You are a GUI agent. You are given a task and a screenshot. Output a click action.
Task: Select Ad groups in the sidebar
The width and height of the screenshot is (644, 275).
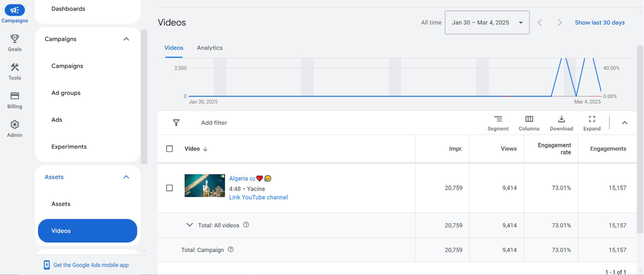coord(66,93)
